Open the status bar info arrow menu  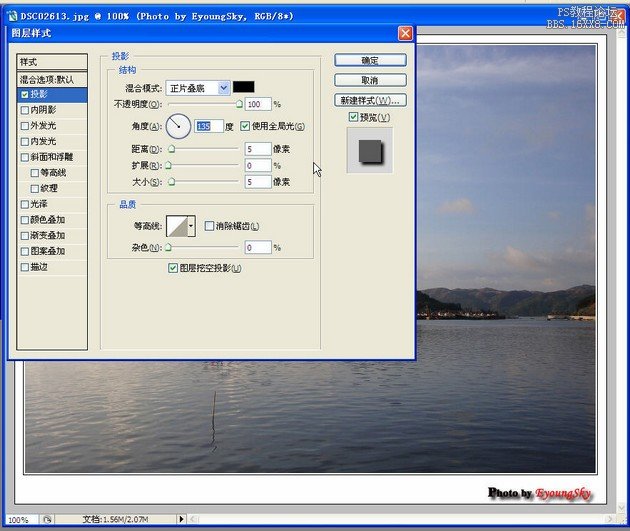coord(181,519)
